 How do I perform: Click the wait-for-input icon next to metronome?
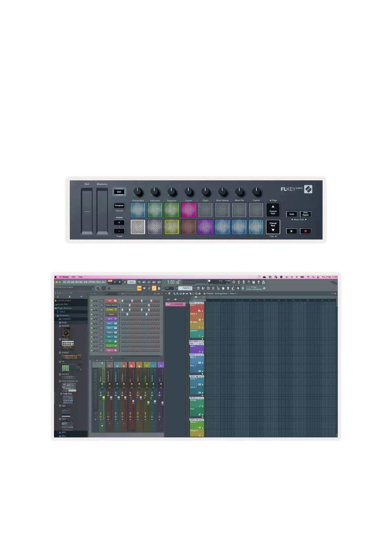coord(144,282)
